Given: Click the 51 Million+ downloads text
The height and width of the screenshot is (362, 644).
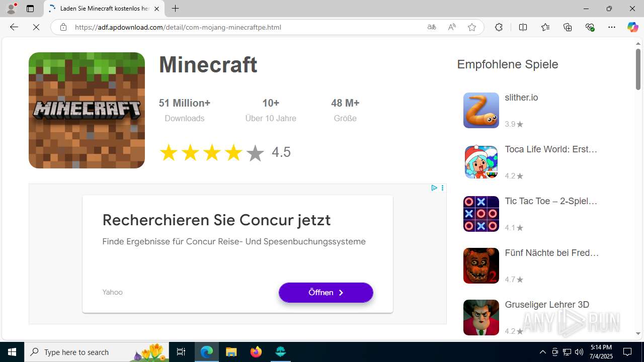Looking at the screenshot, I should click(185, 103).
